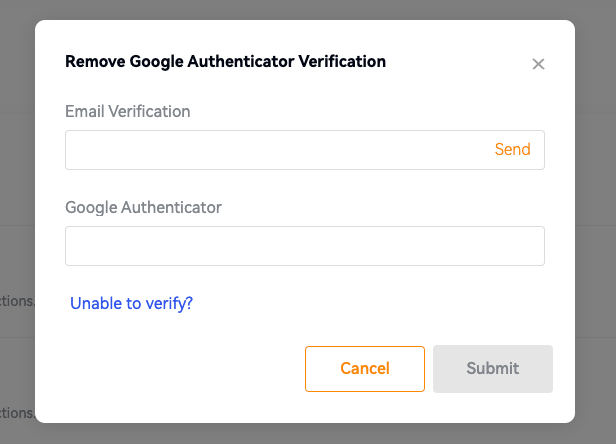The image size is (616, 444).
Task: Open the Unable to verify? link
Action: 131,303
